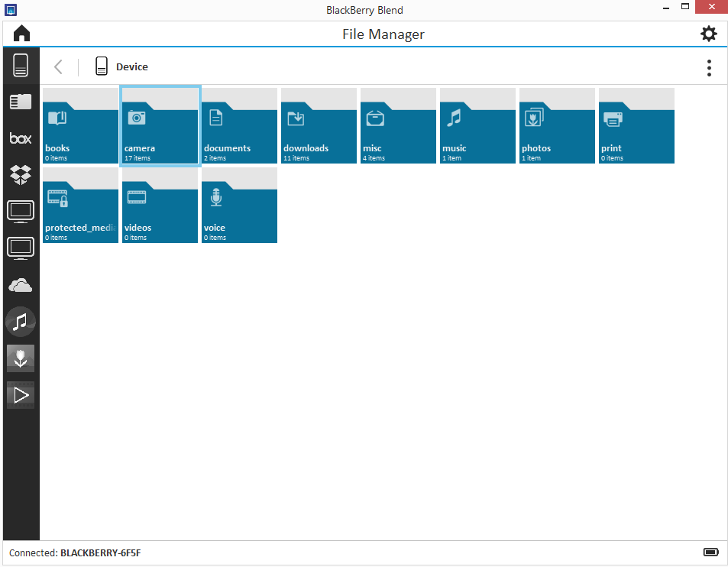Select the Device storage icon in the sidebar
728x567 pixels.
point(21,65)
